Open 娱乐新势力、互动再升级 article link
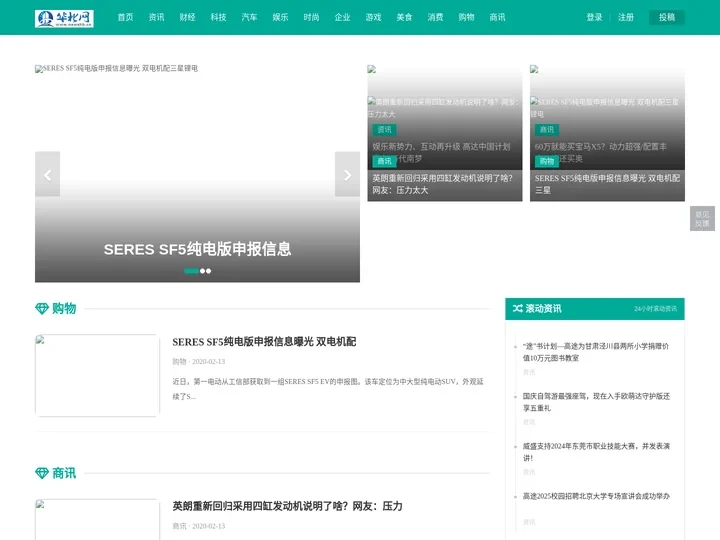Viewport: 720px width, 540px height. coord(441,147)
